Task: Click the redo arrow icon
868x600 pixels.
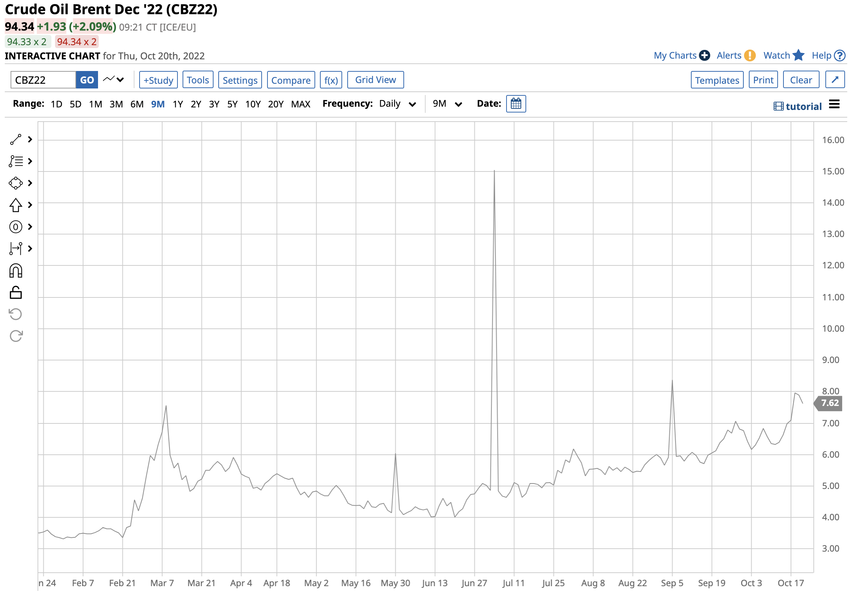Action: (x=16, y=336)
